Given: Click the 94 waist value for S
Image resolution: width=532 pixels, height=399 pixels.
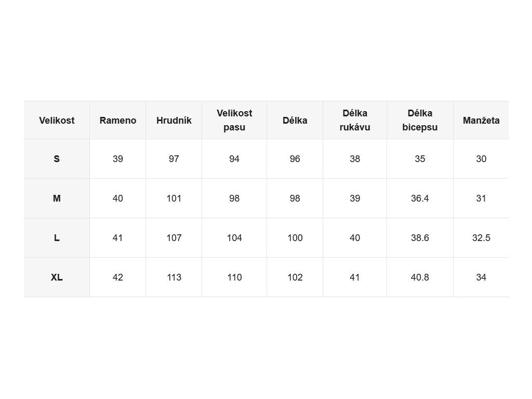Looking at the screenshot, I should [x=234, y=159].
